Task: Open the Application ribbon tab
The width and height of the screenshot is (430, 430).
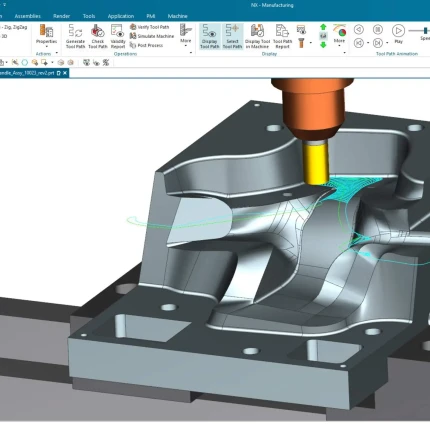Action: tap(121, 16)
